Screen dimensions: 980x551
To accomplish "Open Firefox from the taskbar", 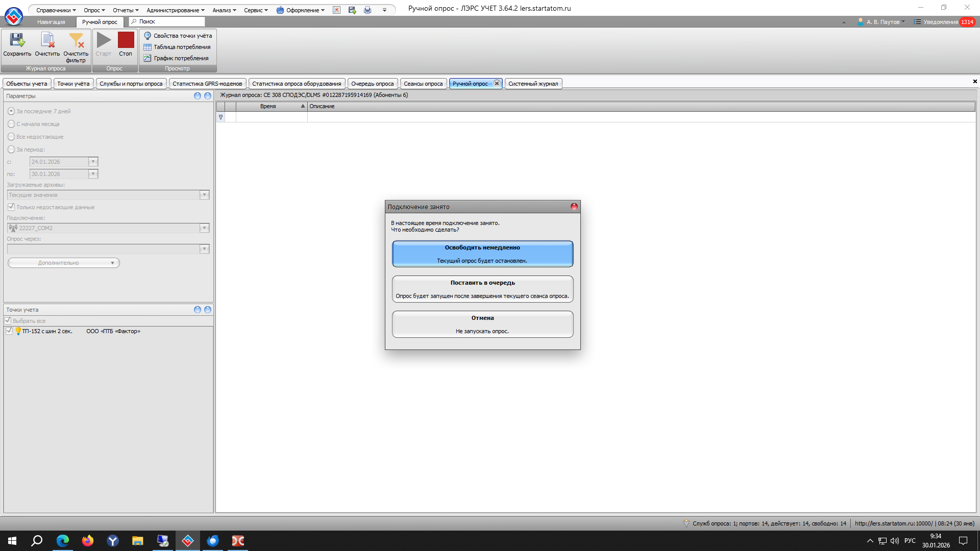I will [x=88, y=541].
